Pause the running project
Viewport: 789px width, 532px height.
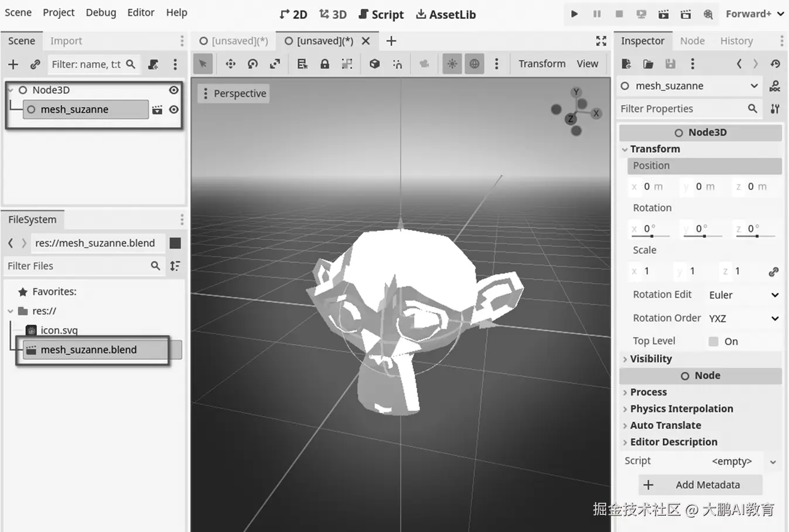point(597,13)
